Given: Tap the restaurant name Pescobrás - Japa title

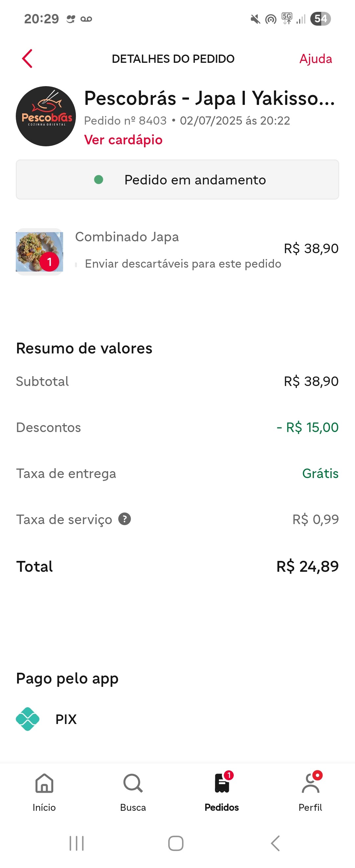Looking at the screenshot, I should [209, 98].
